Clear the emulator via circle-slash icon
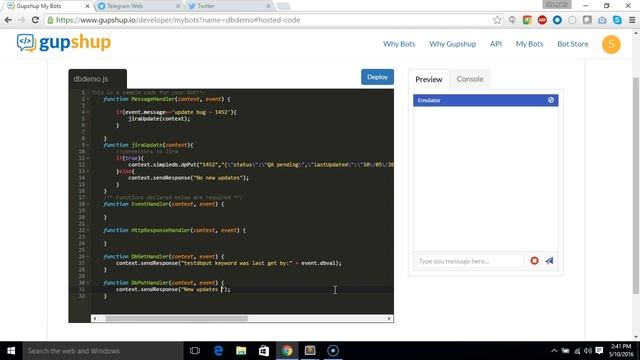The height and width of the screenshot is (360, 640). coord(551,100)
